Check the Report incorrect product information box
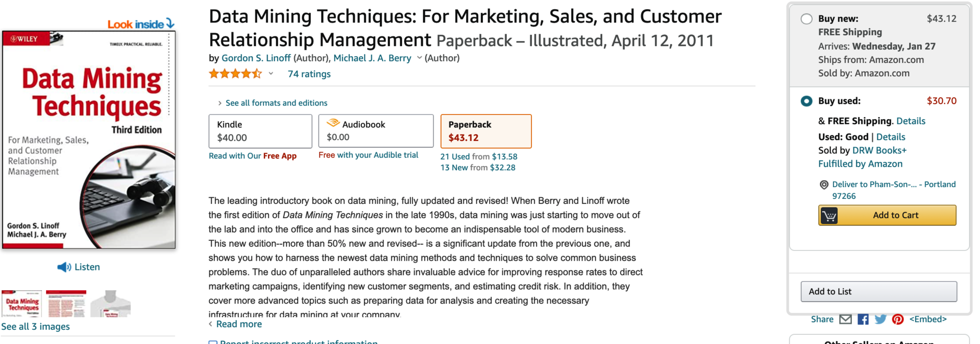 (x=213, y=342)
